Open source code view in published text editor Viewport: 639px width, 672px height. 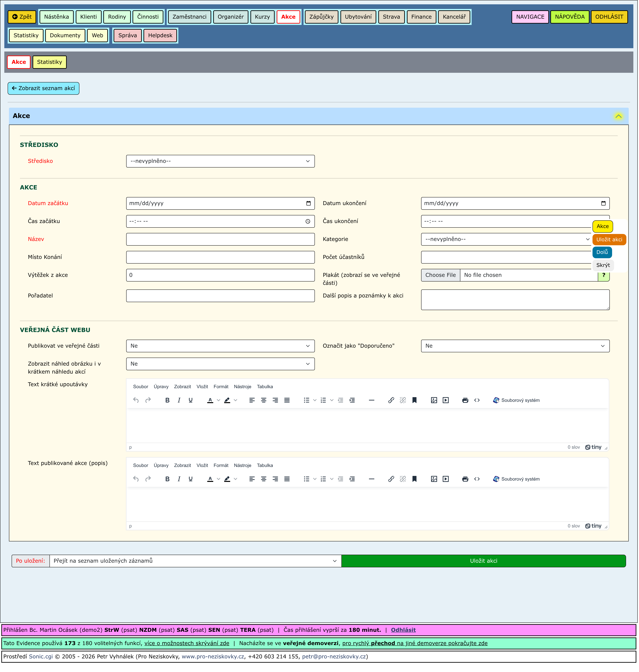point(477,479)
